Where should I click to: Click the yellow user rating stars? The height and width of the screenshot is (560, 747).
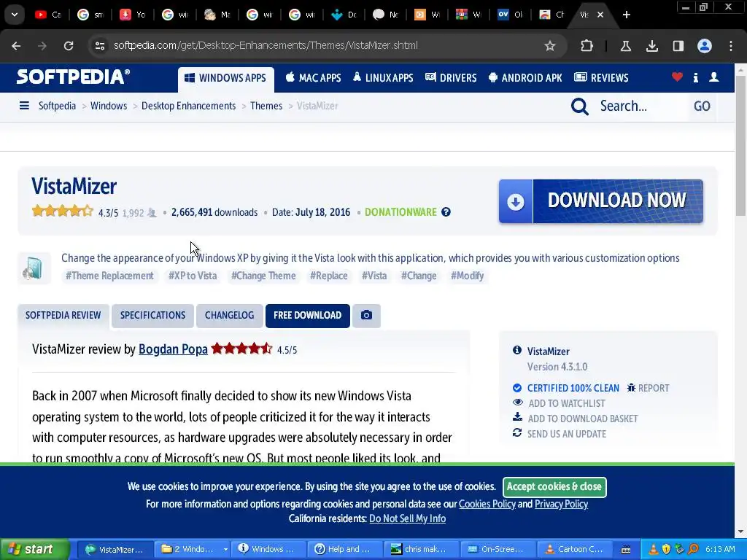63,211
